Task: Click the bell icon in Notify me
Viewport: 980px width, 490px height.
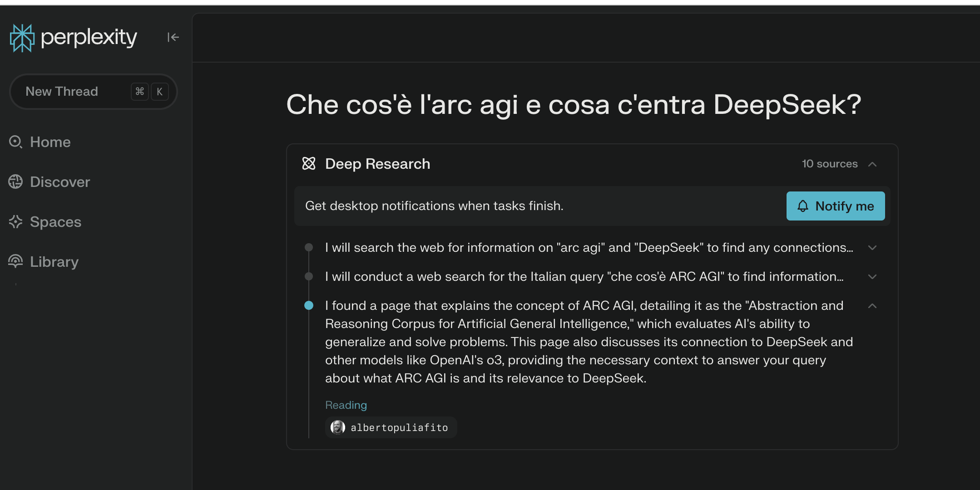Action: [803, 206]
